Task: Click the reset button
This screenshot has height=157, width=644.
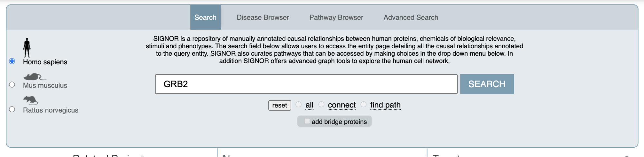Action: [x=280, y=105]
